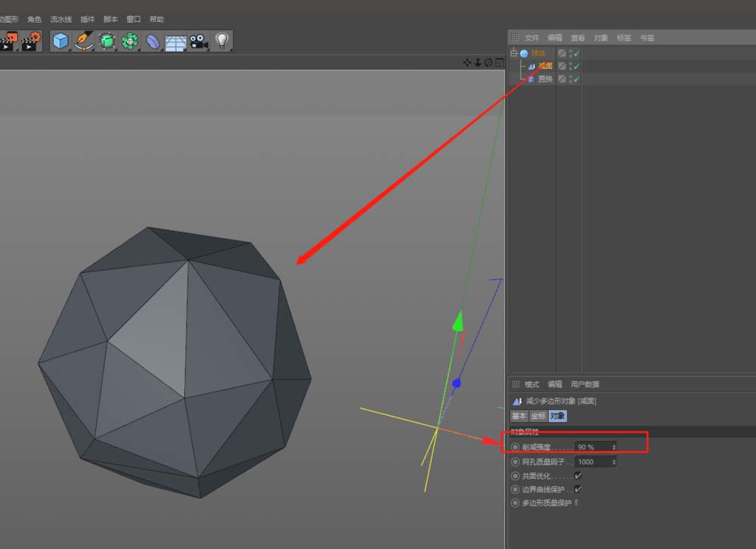Viewport: 756px width, 549px height.
Task: Open the purple Bend deformer tool
Action: tap(153, 41)
